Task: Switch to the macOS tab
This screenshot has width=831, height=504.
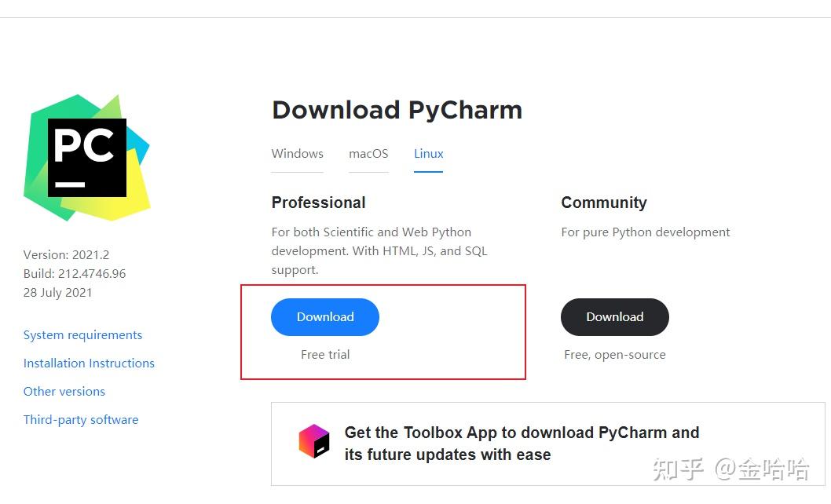Action: click(368, 154)
